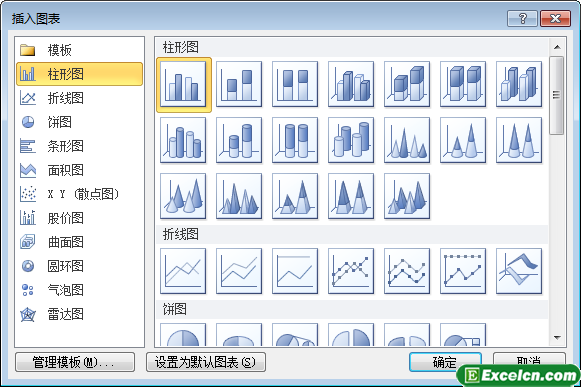
Task: Choose the 股价图 stock category
Action: 80,218
